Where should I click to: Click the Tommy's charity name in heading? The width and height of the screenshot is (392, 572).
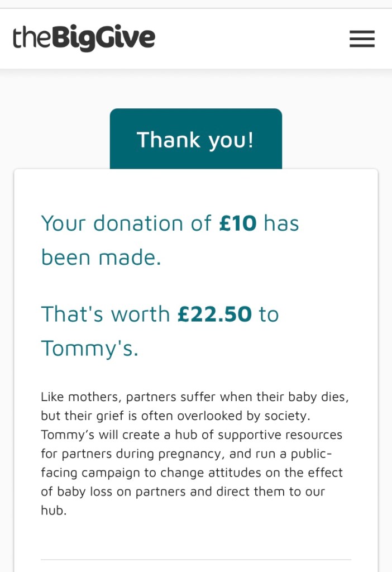point(89,348)
